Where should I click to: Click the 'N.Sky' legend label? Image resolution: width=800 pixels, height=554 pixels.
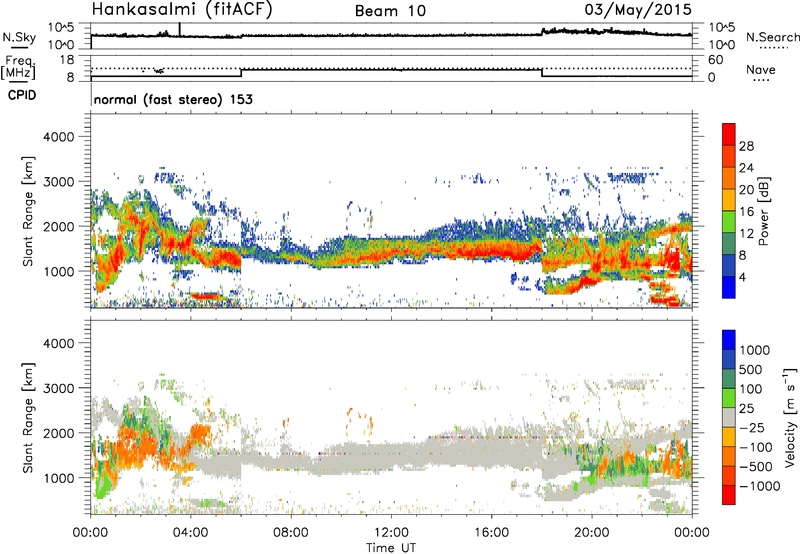click(19, 37)
